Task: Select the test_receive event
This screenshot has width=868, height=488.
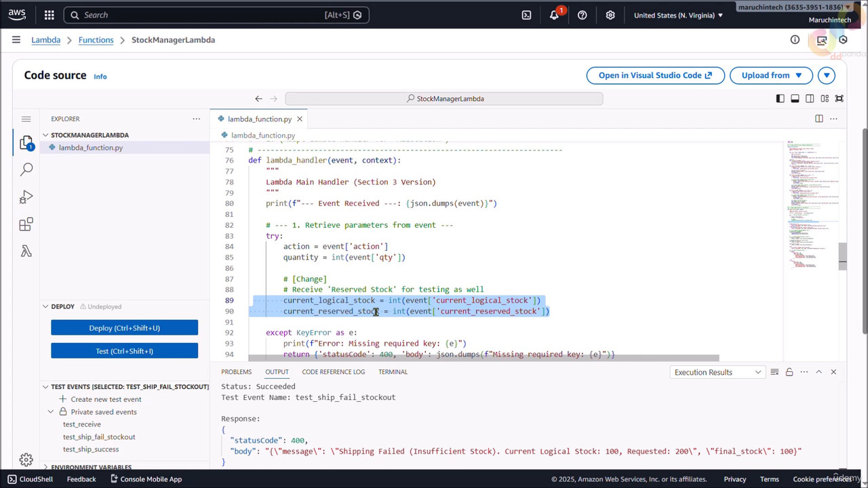Action: [81, 424]
